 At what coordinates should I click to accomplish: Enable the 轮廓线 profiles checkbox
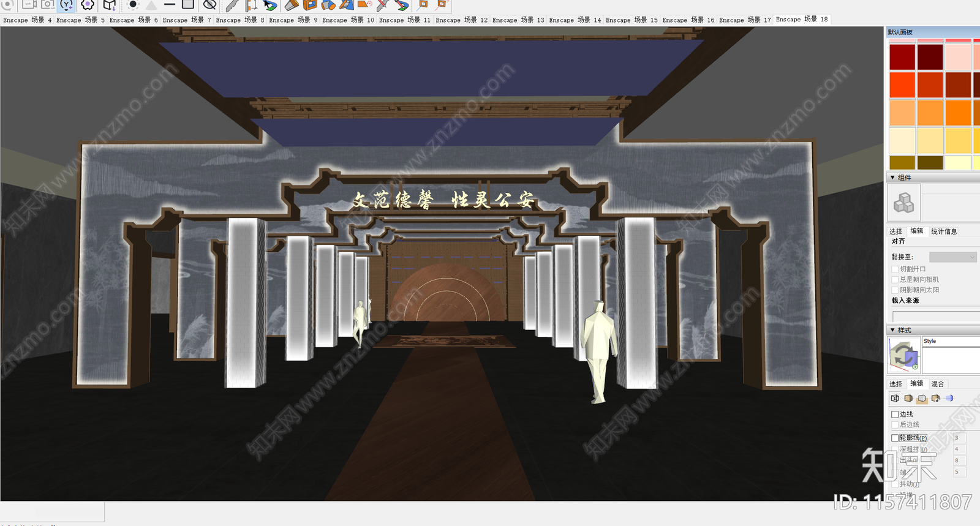[x=895, y=438]
